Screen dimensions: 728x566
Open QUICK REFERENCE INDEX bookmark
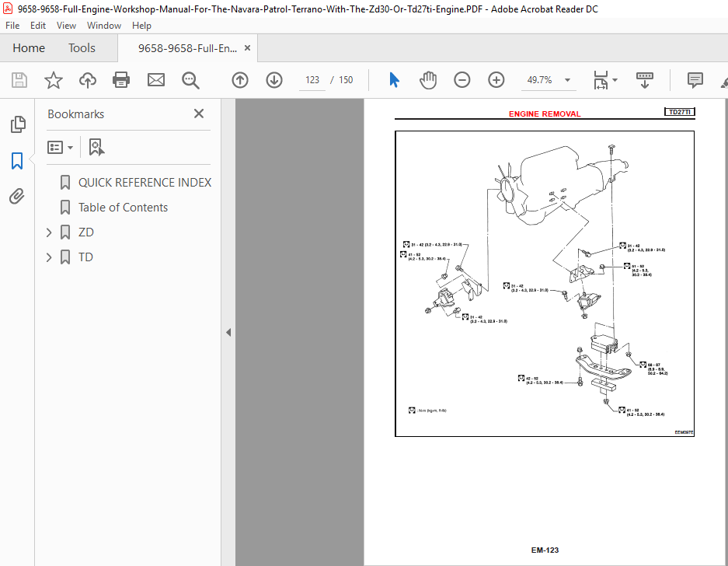pyautogui.click(x=145, y=182)
